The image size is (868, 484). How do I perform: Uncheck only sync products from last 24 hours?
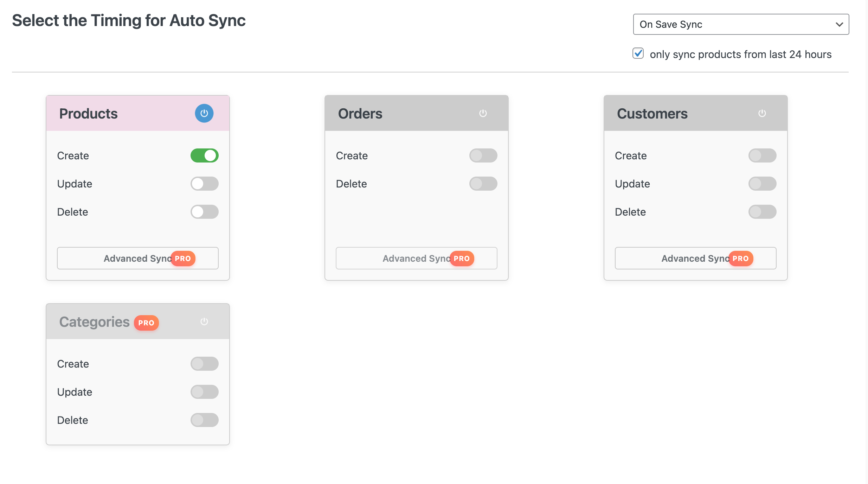tap(638, 53)
